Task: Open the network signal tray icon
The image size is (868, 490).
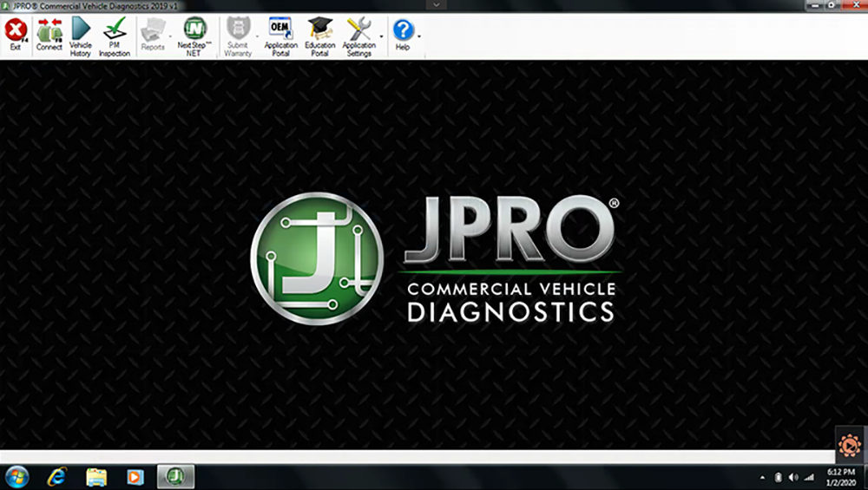Action: (x=809, y=477)
